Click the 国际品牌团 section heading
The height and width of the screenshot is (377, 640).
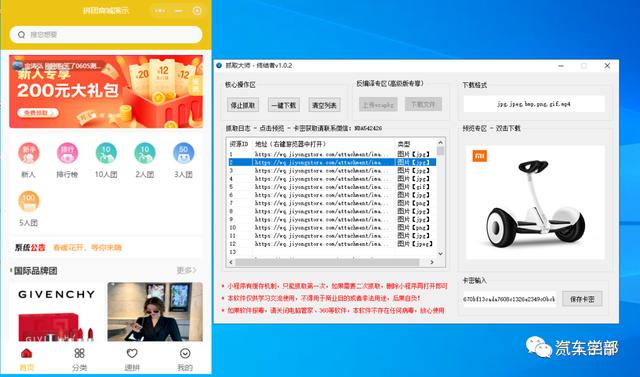(x=36, y=271)
